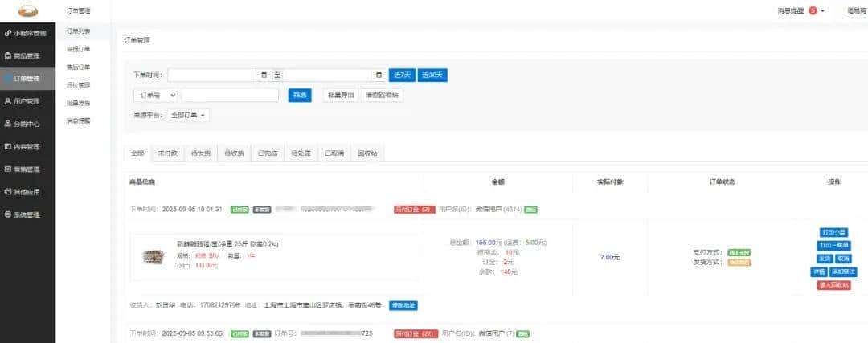This screenshot has width=868, height=343.
Task: Click the order time 2025-09-05 09:55:05
Action: pyautogui.click(x=193, y=333)
